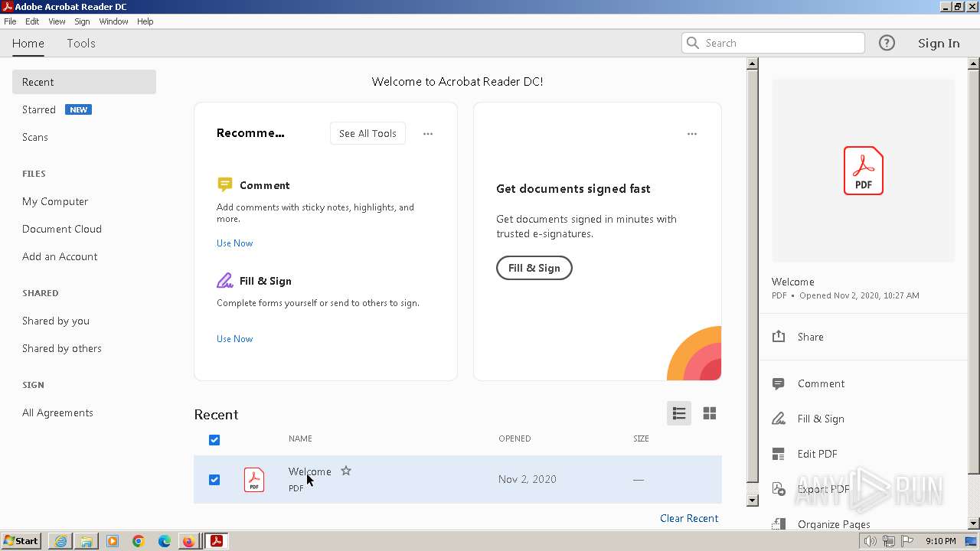Open All Agreements under Sign
The height and width of the screenshot is (551, 980).
pos(57,412)
